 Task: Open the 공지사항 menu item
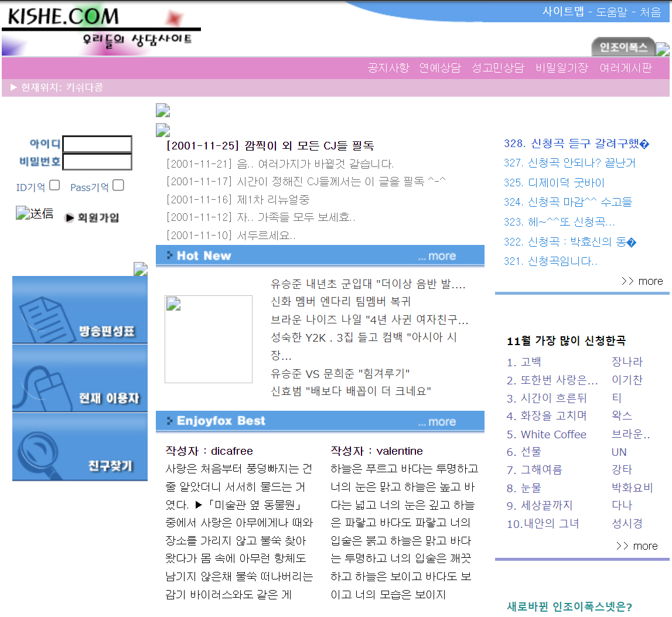pyautogui.click(x=388, y=67)
